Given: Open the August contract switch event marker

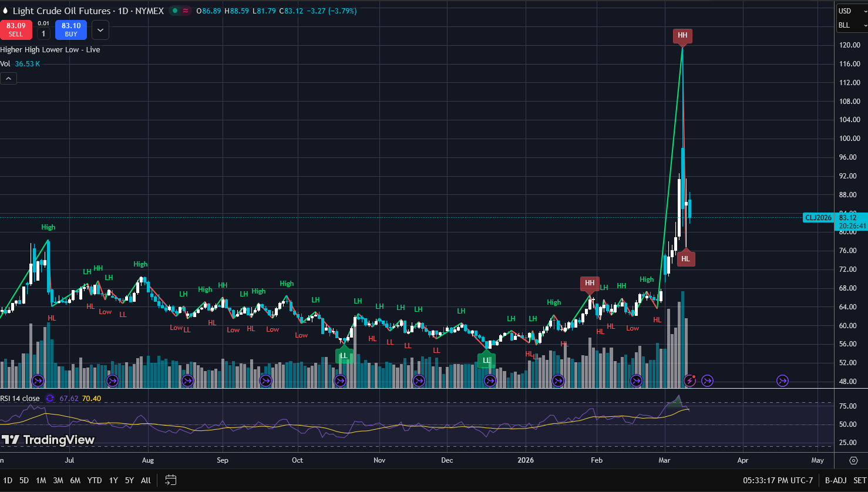Looking at the screenshot, I should (x=187, y=381).
